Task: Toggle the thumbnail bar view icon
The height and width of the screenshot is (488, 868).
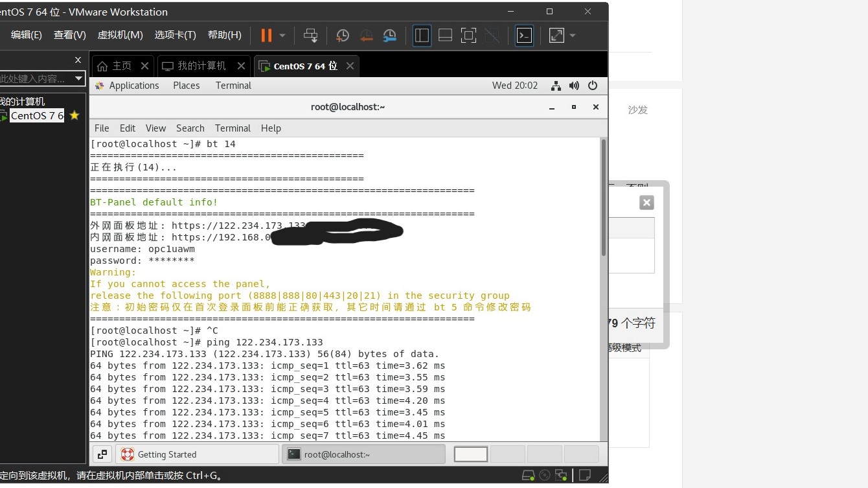Action: [x=445, y=36]
